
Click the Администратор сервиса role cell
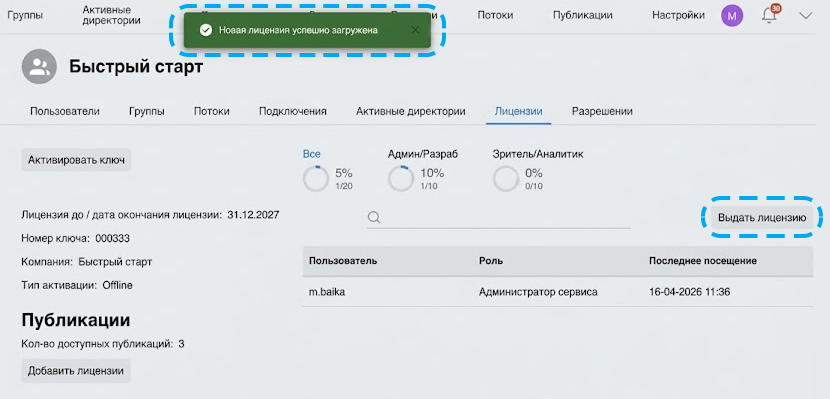[538, 292]
